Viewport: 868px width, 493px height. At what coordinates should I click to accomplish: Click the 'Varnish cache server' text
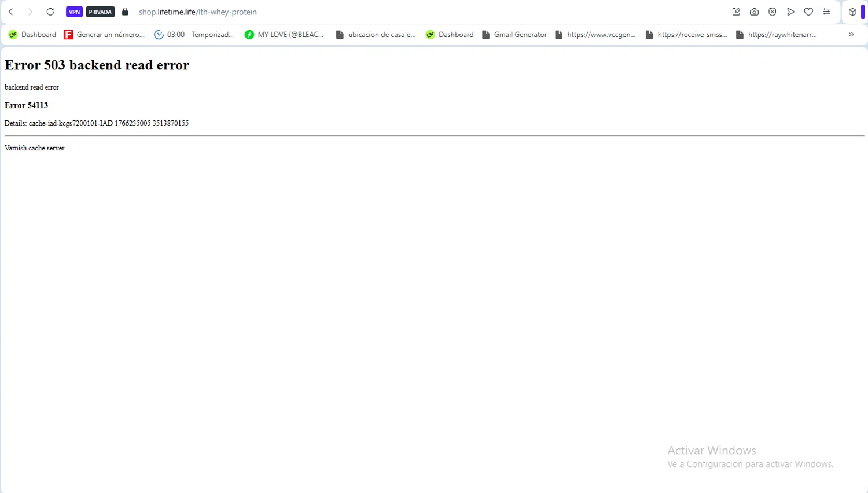pos(35,148)
